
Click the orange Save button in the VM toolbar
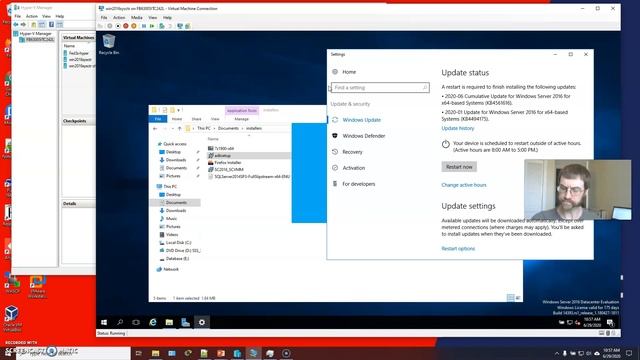[134, 26]
